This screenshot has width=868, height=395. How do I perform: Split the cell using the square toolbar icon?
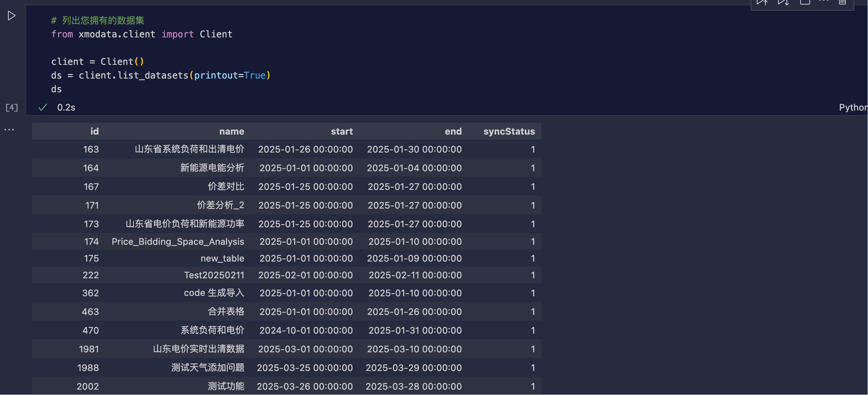pyautogui.click(x=805, y=2)
